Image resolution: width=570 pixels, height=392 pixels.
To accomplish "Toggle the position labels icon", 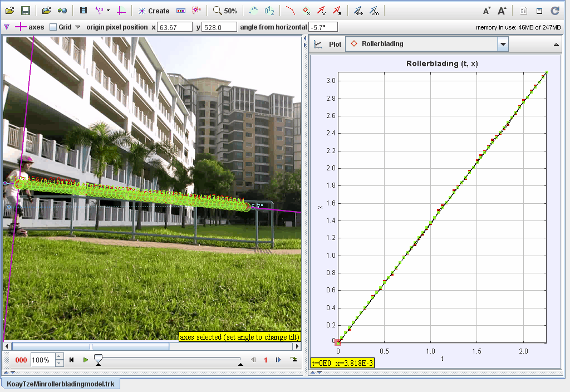I will coord(269,11).
